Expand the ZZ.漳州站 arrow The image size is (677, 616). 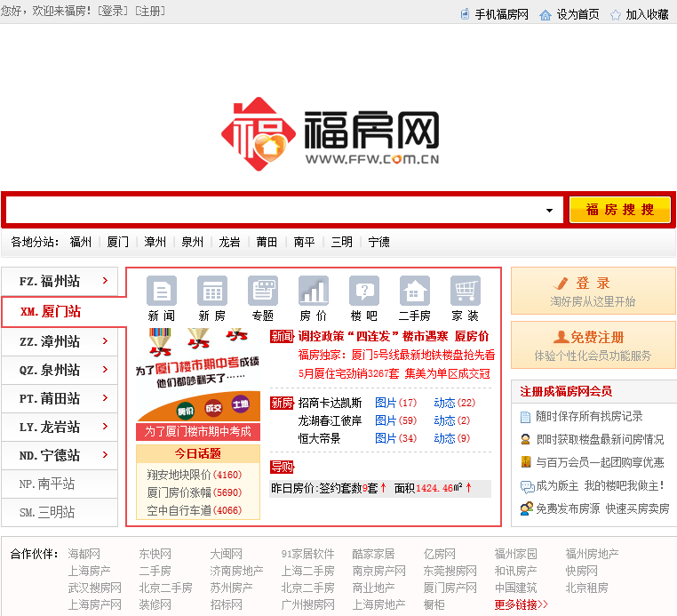click(106, 341)
